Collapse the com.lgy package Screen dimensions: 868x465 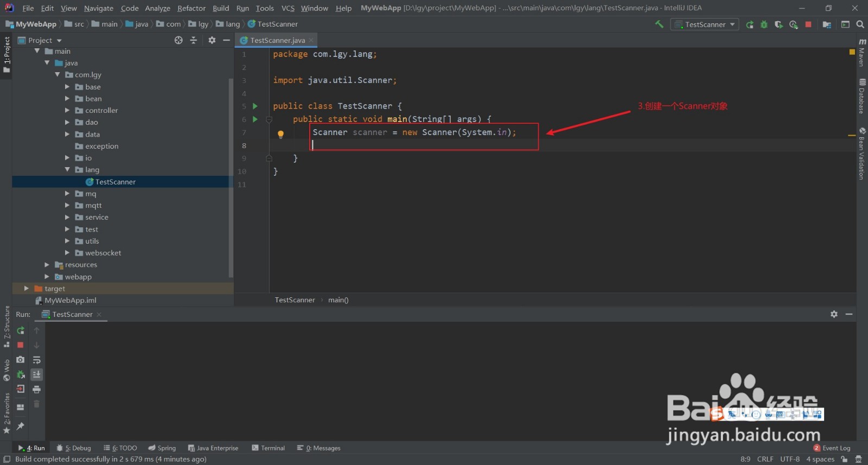(57, 75)
